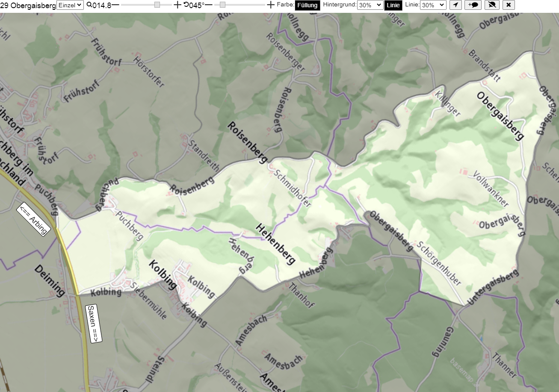559x392 pixels.
Task: Click the X close icon in toolbar
Action: click(x=509, y=5)
